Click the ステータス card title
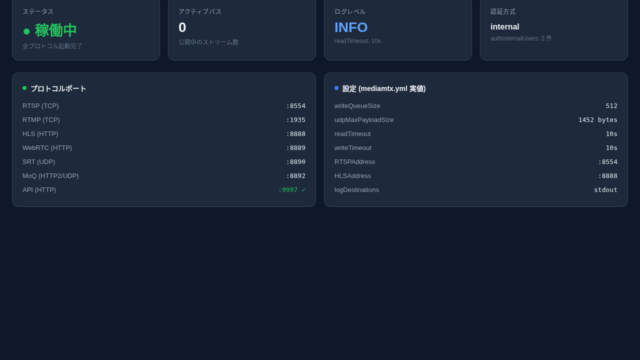The height and width of the screenshot is (360, 640). (x=38, y=12)
